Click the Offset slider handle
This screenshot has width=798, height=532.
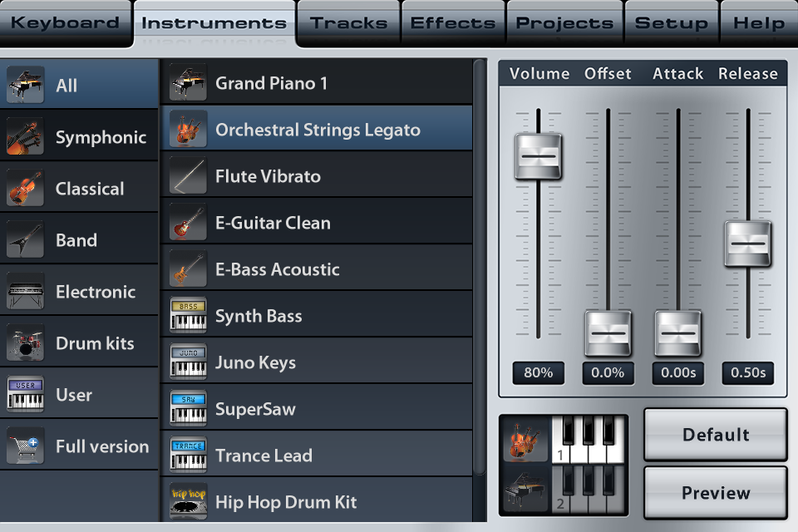tap(608, 333)
